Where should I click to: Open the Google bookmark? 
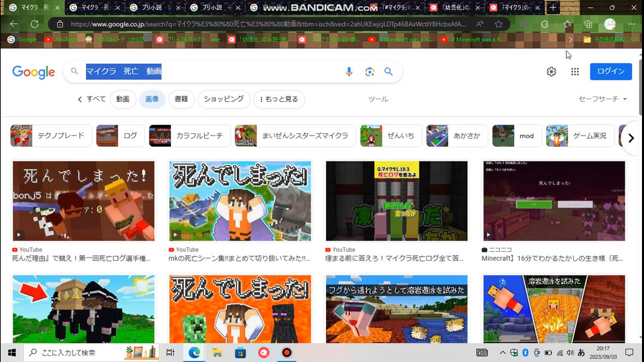(22, 40)
